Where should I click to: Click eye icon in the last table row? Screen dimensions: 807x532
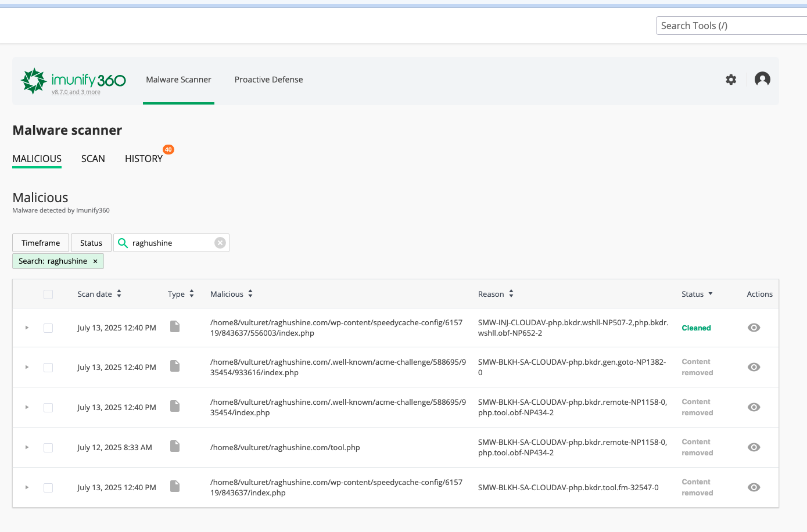point(754,487)
